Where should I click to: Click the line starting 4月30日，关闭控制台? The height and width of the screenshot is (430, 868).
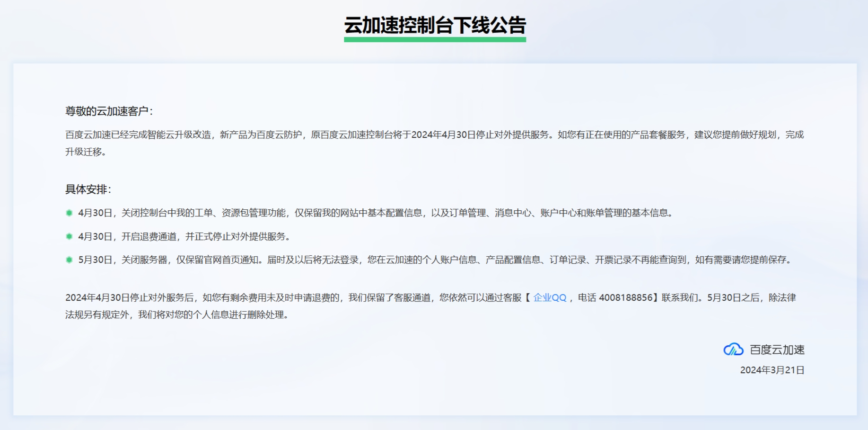[x=377, y=213]
